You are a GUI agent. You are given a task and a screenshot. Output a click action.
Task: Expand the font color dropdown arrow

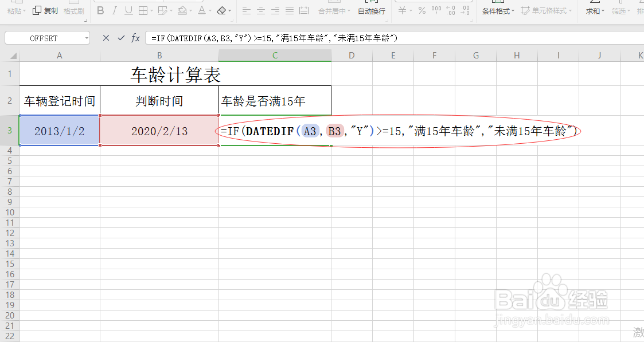pos(210,11)
